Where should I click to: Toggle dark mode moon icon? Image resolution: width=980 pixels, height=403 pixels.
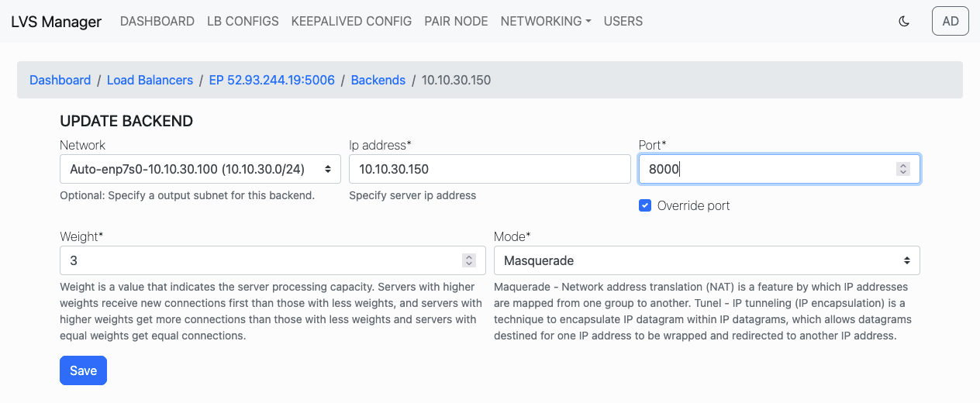coord(903,22)
